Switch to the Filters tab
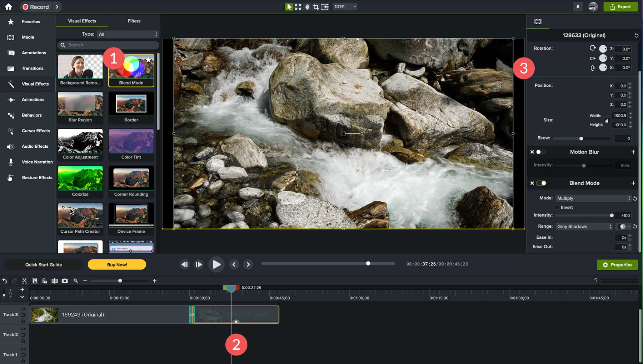Image resolution: width=643 pixels, height=364 pixels. click(134, 21)
